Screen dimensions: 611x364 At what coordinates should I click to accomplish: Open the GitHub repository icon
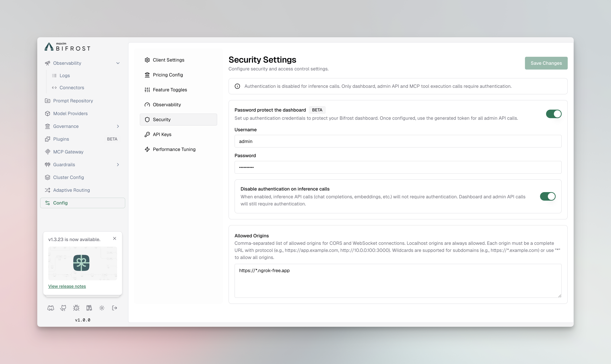click(63, 308)
